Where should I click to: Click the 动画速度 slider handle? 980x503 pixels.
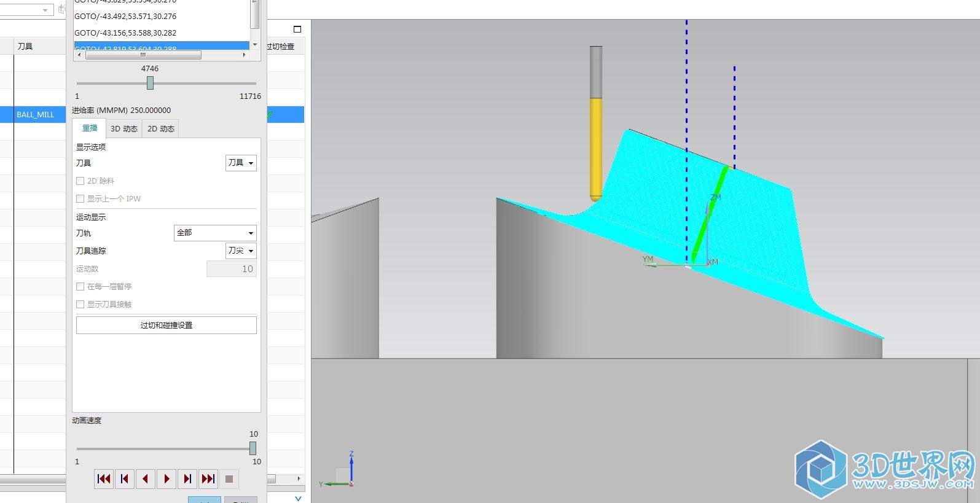[x=253, y=448]
